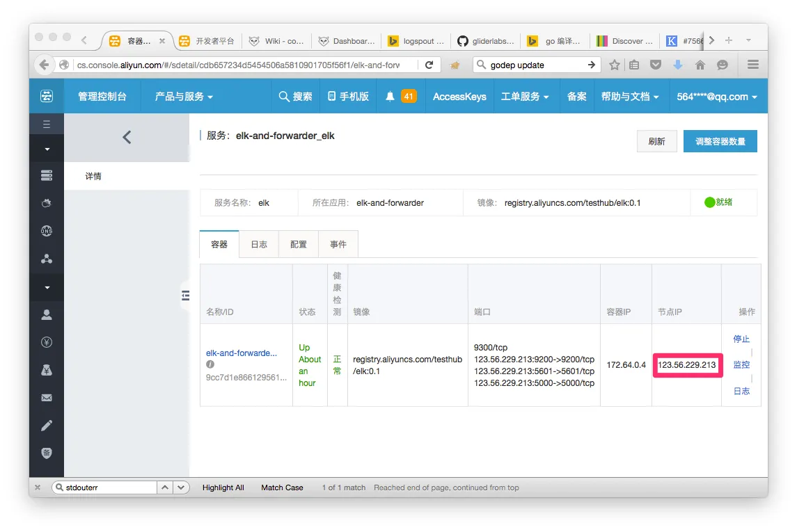The image size is (797, 532).
Task: Open the user account icon in sidebar
Action: 46,315
